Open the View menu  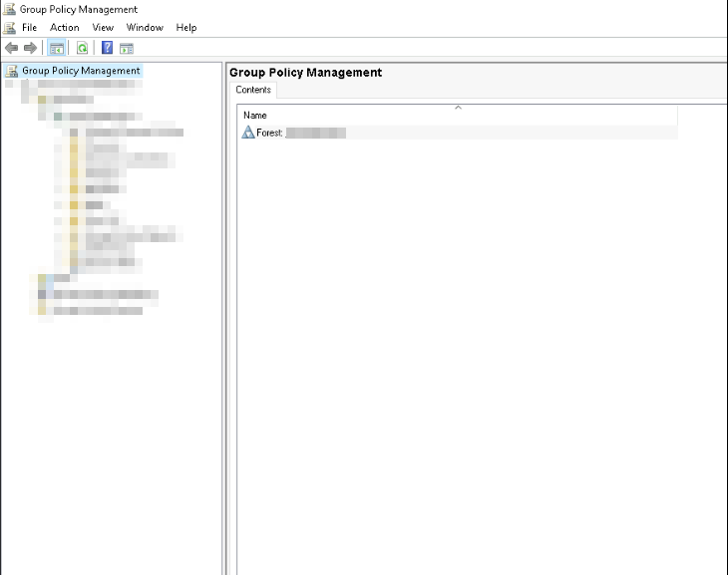point(103,28)
